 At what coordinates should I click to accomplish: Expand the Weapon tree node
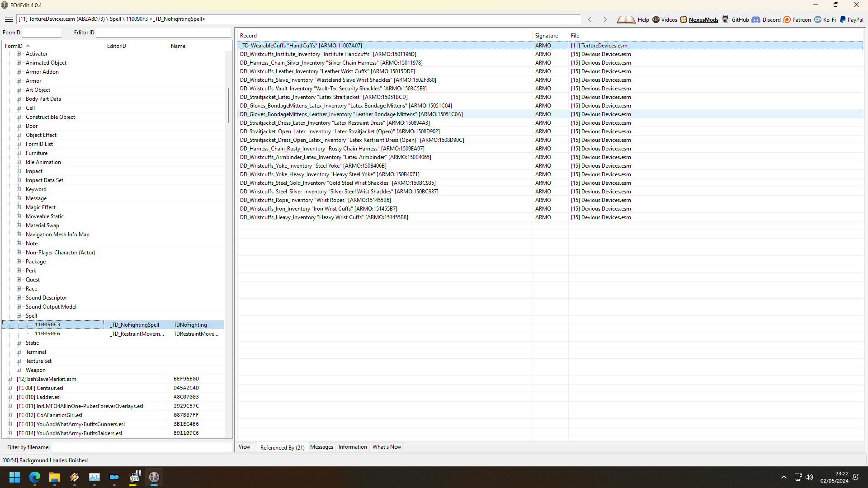(19, 370)
